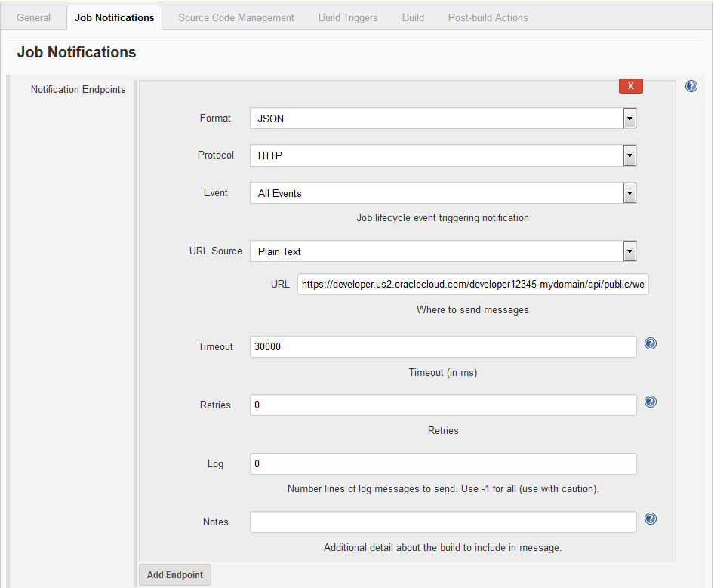Open the Format dropdown
The width and height of the screenshot is (714, 588).
443,119
